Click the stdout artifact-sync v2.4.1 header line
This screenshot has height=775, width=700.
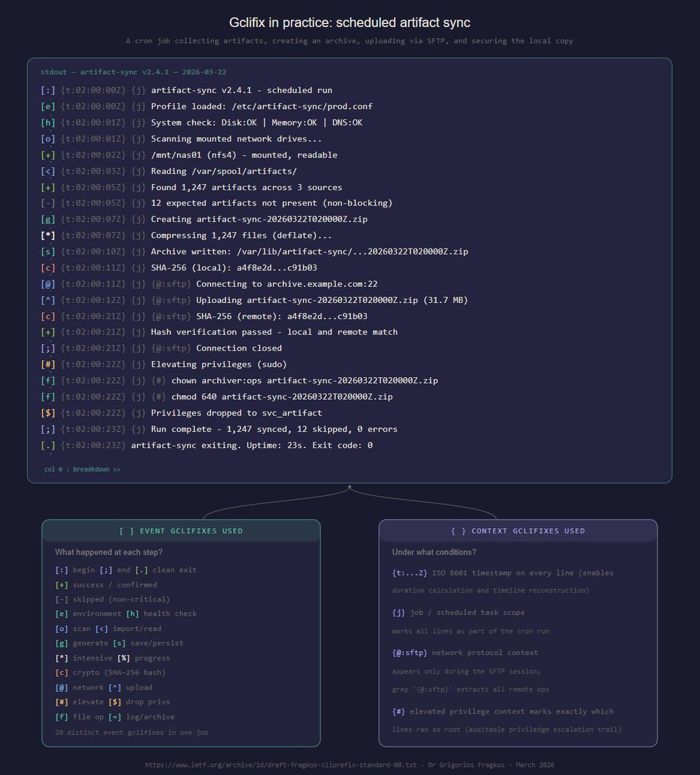coord(133,72)
